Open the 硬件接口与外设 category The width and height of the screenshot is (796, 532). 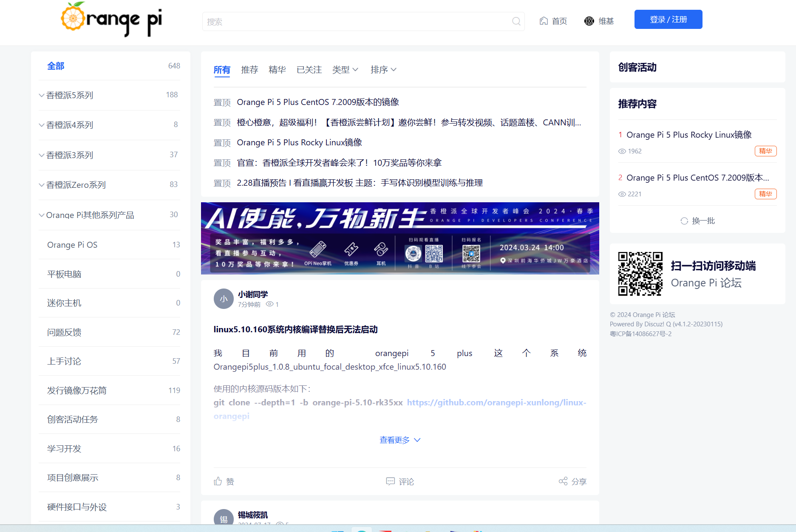tap(110, 507)
